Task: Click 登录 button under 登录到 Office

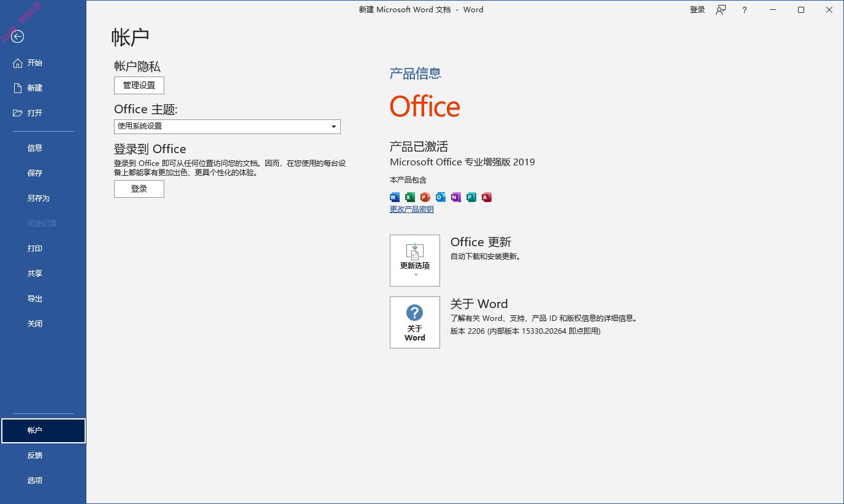Action: 139,189
